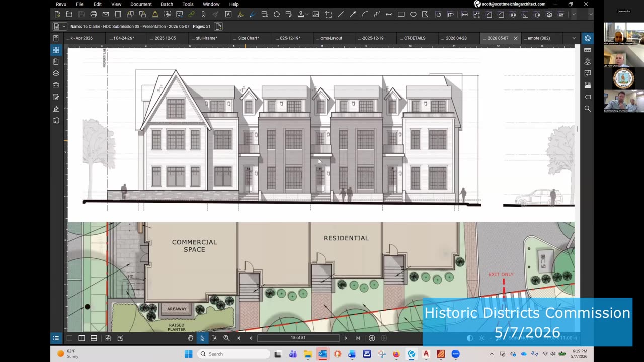This screenshot has height=362, width=644.
Task: Open the Search panel on right sidebar
Action: [587, 108]
